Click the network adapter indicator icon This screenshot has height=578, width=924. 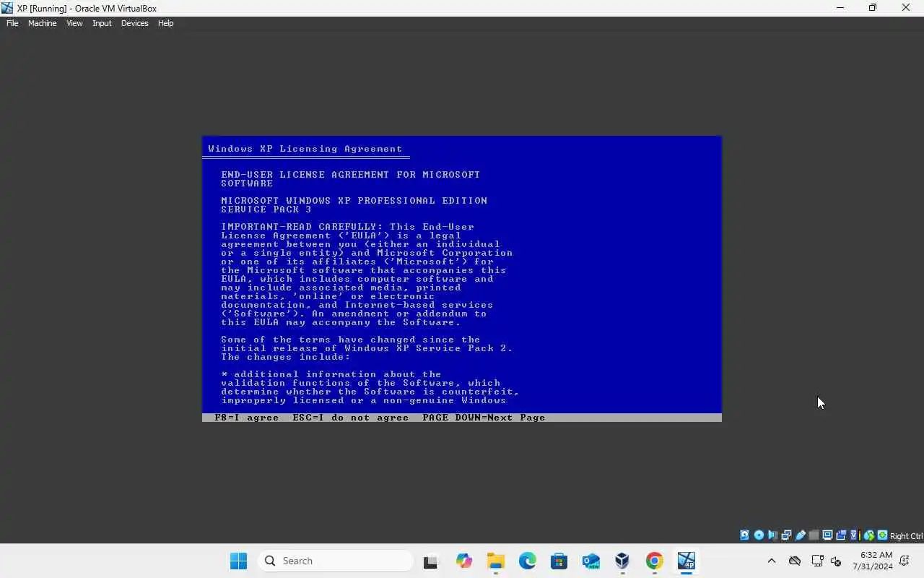point(786,535)
